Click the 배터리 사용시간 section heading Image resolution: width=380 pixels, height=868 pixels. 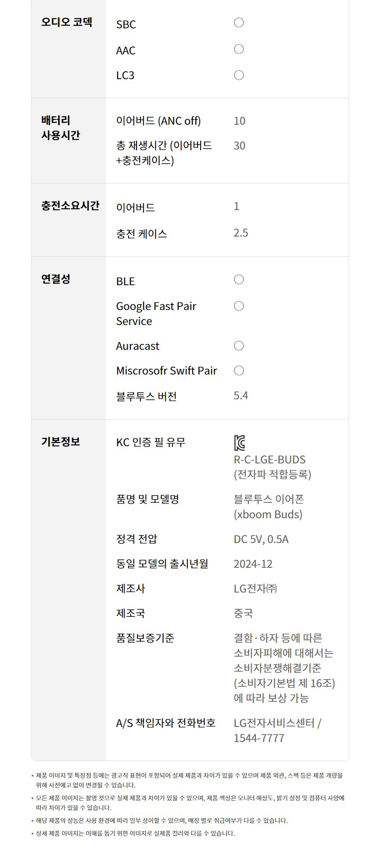61,127
